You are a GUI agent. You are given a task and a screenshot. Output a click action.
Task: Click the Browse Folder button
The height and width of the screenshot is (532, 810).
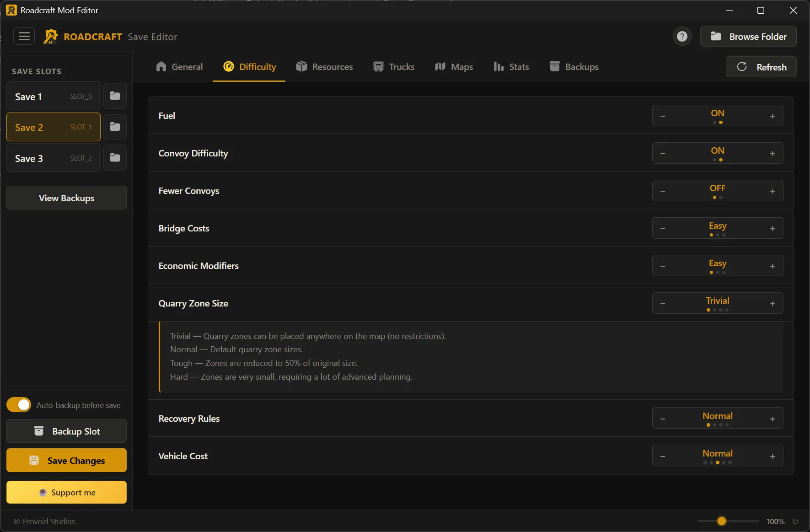(748, 37)
